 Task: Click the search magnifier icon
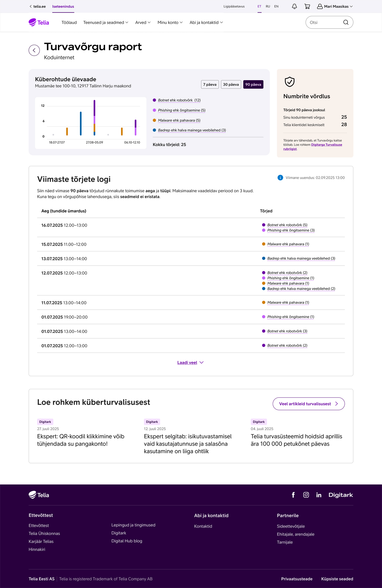(346, 22)
